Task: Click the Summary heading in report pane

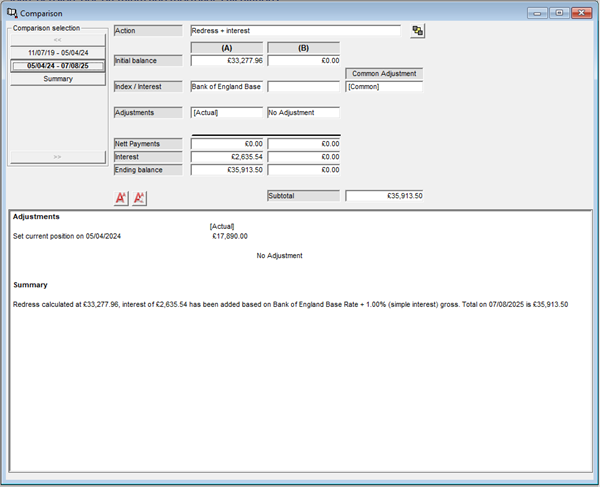Action: 30,285
